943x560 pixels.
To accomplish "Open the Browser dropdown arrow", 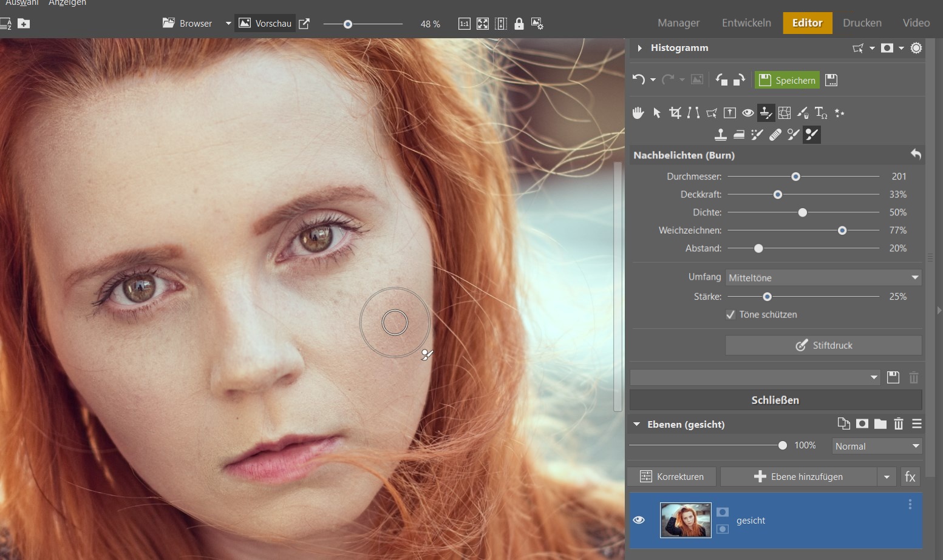I will (228, 24).
